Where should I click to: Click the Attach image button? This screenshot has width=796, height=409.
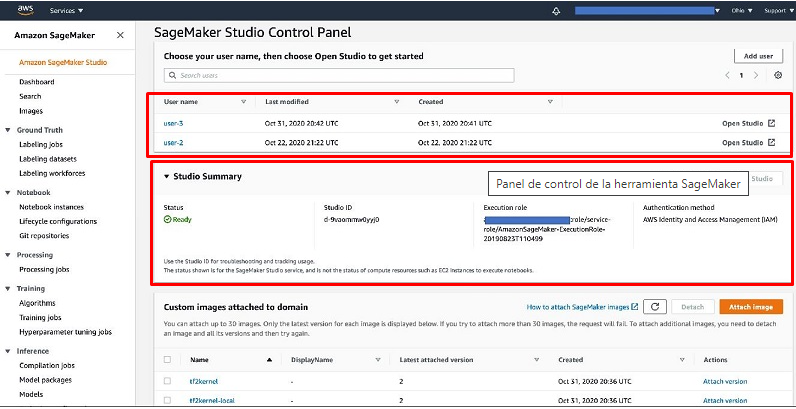pyautogui.click(x=751, y=307)
